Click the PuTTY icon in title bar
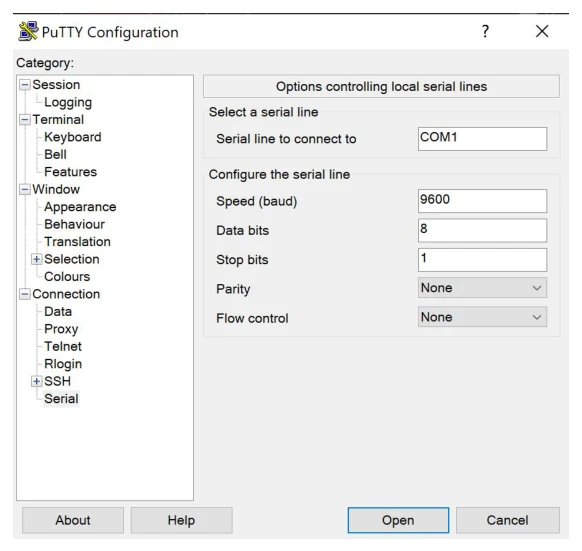This screenshot has height=551, width=582. click(28, 31)
